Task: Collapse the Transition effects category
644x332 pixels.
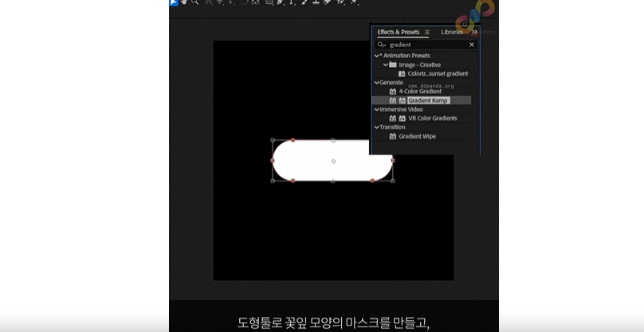Action: click(376, 127)
